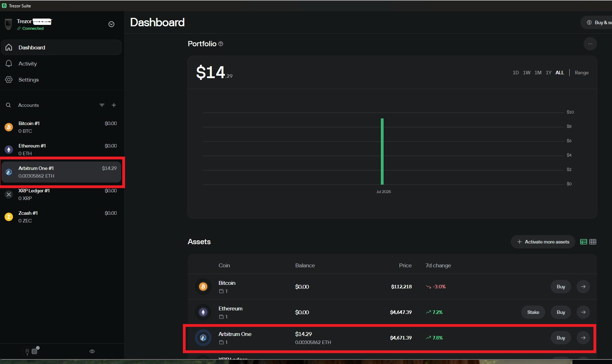612x364 pixels.
Task: Click the Accounts search magnifier icon
Action: point(8,105)
